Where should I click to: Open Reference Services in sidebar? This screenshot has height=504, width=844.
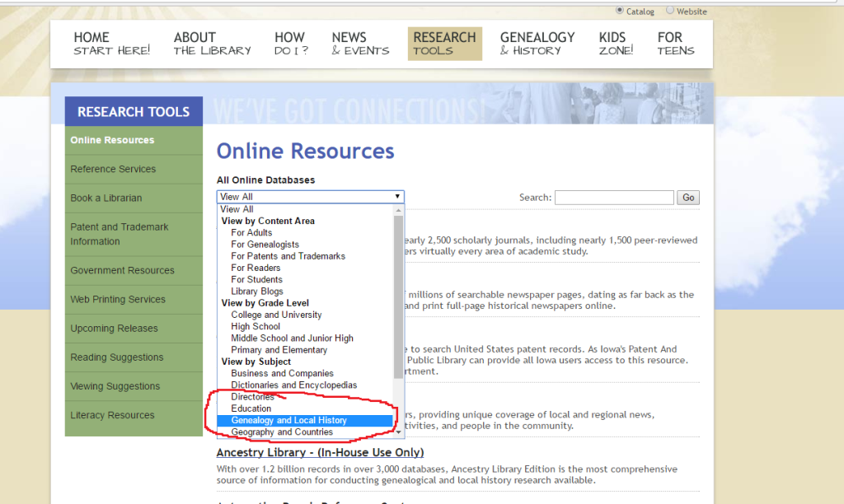click(113, 169)
